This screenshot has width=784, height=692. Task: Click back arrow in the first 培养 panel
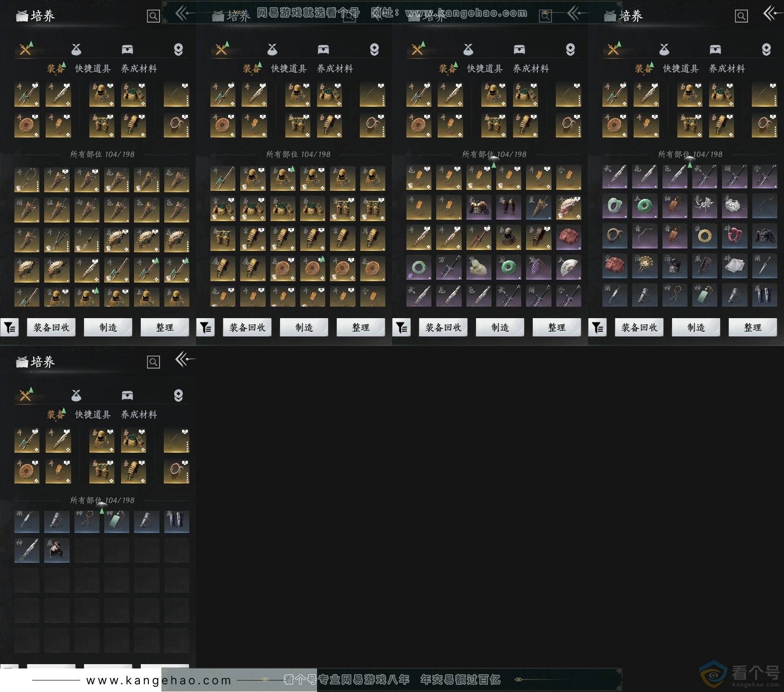[x=185, y=13]
